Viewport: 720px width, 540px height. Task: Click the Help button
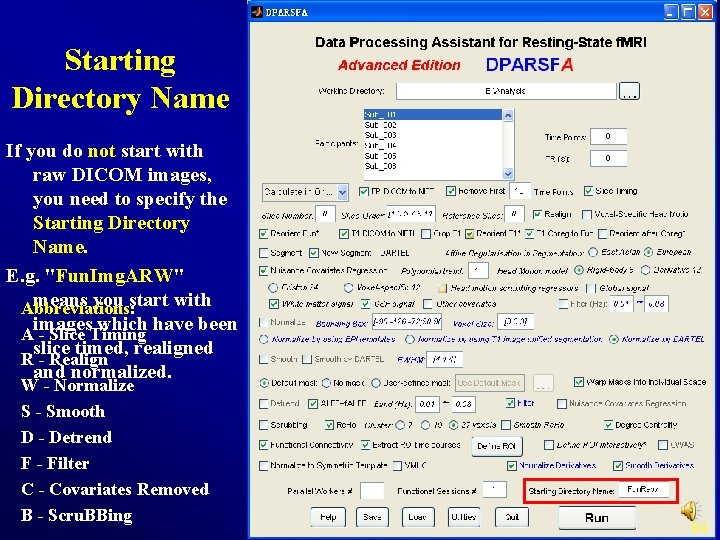(328, 517)
